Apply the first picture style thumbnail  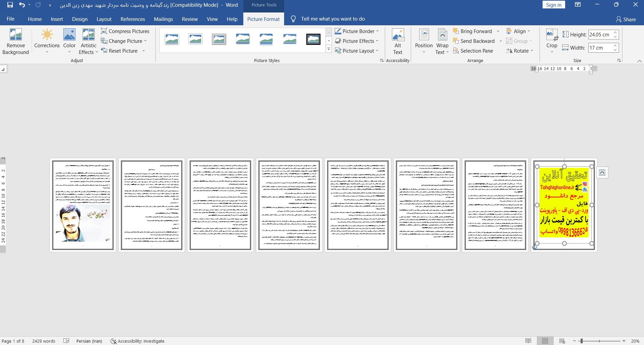[172, 39]
